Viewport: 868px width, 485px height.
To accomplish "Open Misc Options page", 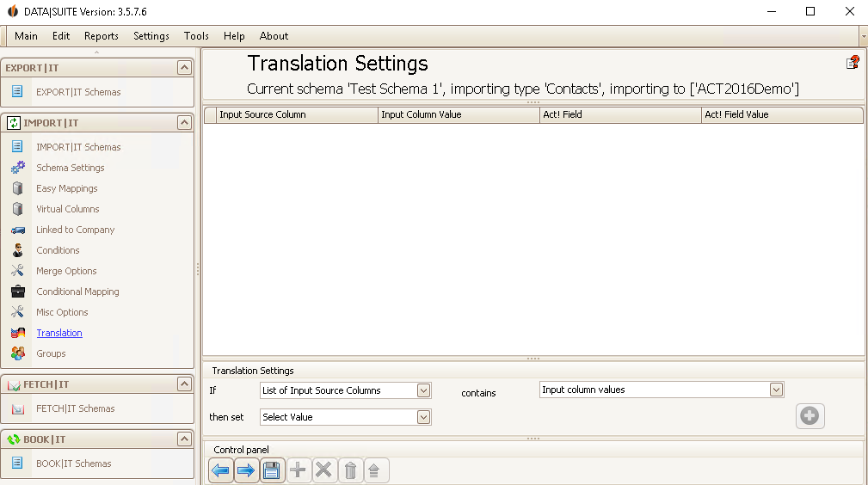I will click(62, 312).
